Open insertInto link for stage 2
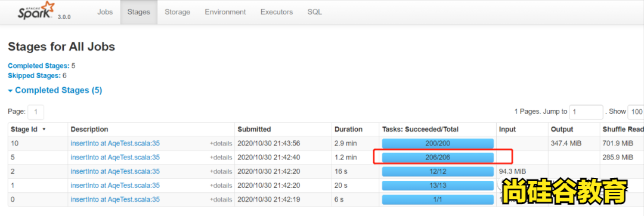This screenshot has width=644, height=216. (x=115, y=171)
